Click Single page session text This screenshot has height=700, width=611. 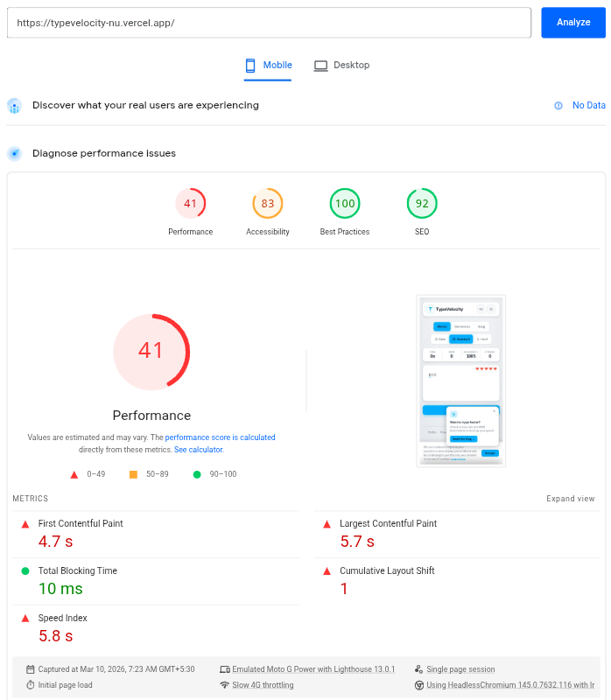point(460,669)
